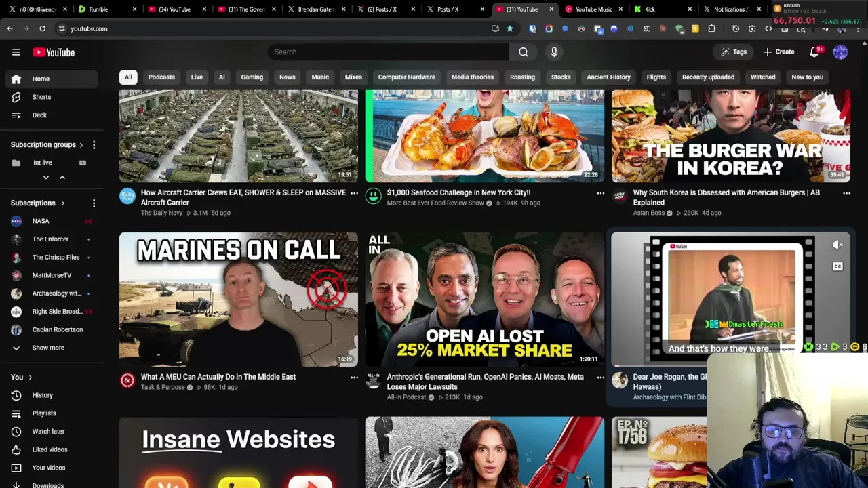Open the browser extensions puzzle icon

tap(711, 28)
